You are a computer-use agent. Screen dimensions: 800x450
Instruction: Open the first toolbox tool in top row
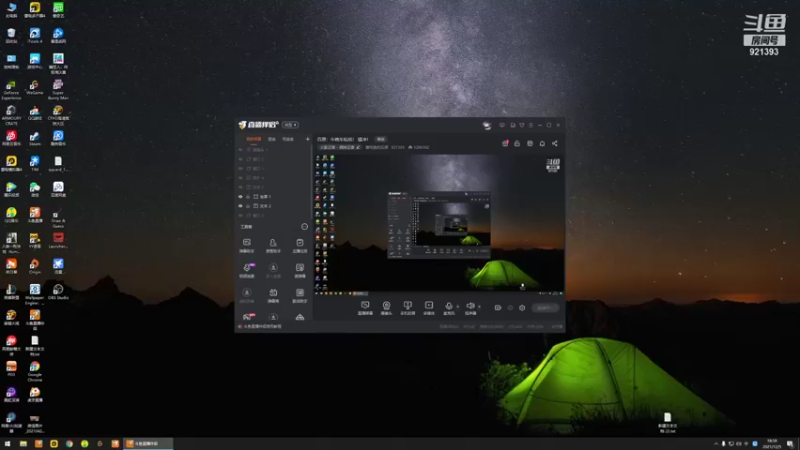click(x=246, y=245)
